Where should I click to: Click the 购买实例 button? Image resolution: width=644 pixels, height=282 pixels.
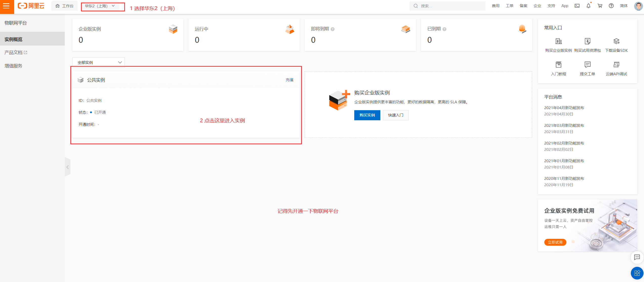point(367,115)
